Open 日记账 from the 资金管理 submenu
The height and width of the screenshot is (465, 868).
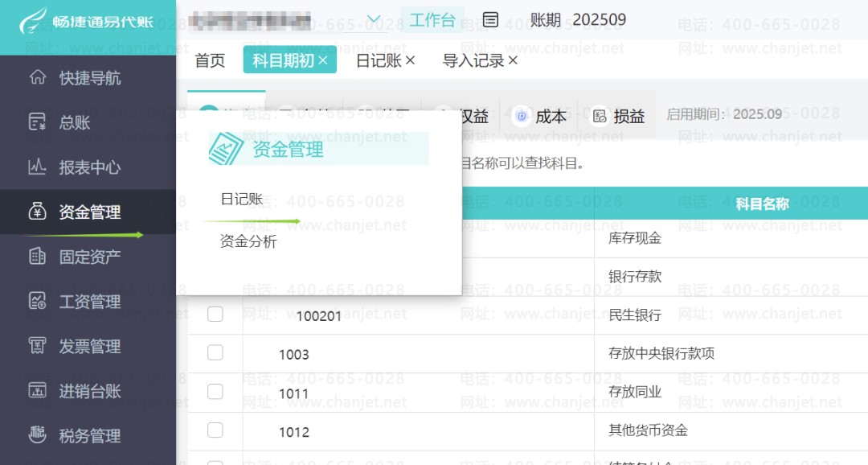tap(241, 199)
